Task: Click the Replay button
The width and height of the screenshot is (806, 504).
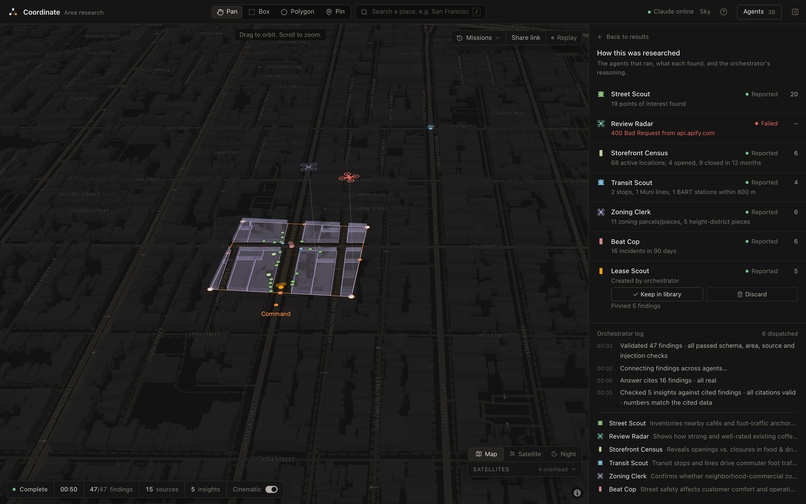Action: 564,38
